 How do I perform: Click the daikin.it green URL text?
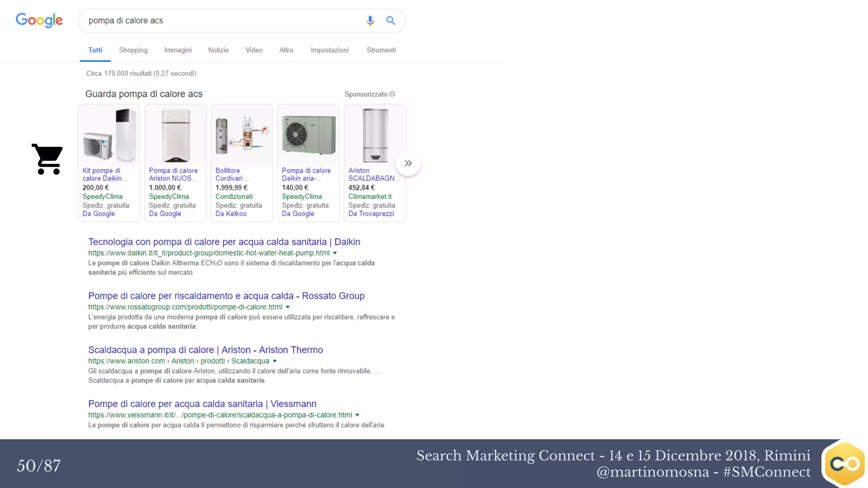pos(209,253)
